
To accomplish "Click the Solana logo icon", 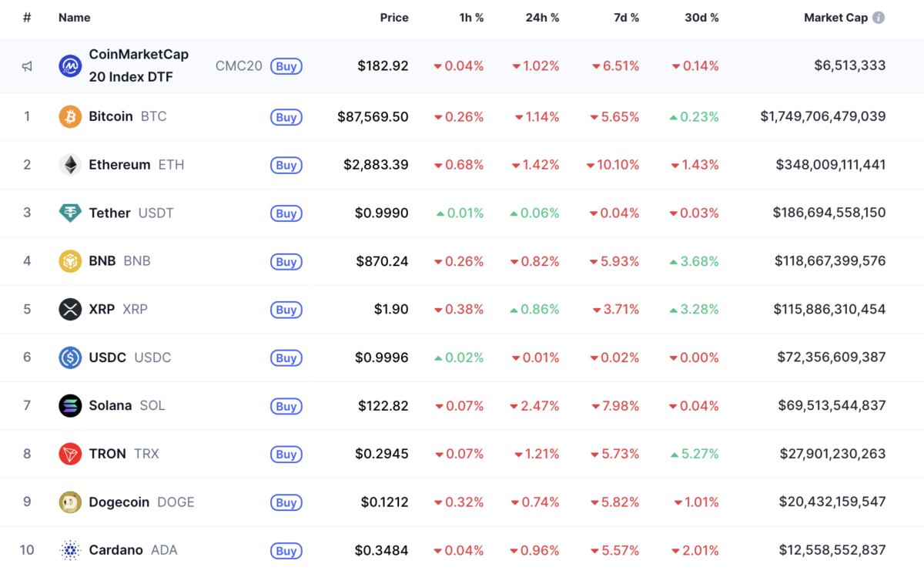I will (70, 406).
